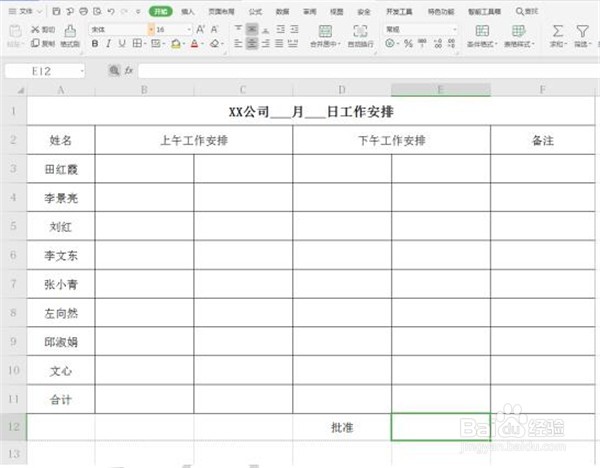Switch to the 开发工具 tab
Viewport: 600px width, 468px height.
399,12
